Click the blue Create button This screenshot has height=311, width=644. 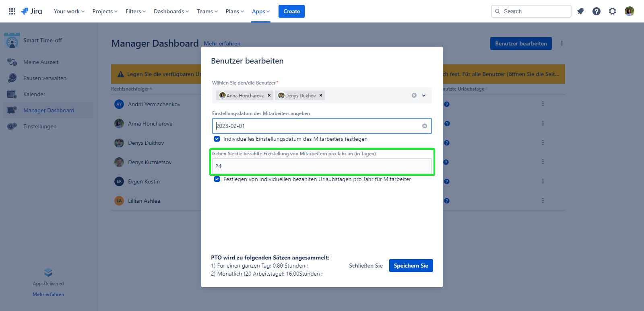(291, 11)
